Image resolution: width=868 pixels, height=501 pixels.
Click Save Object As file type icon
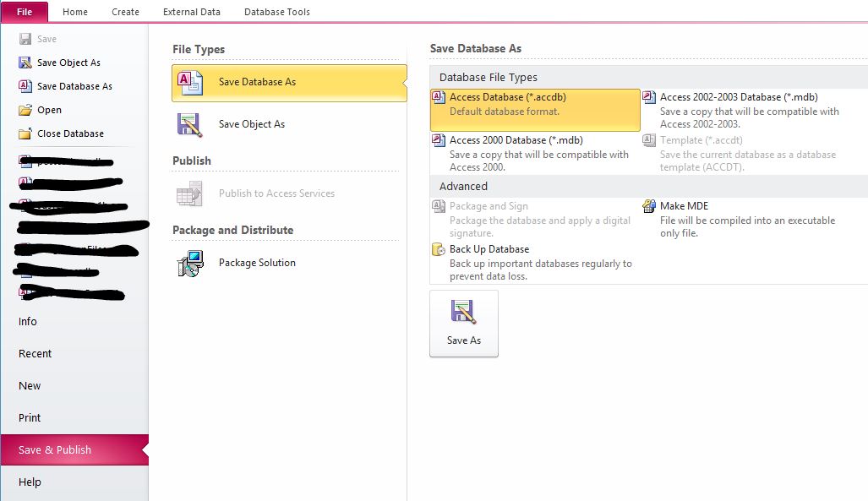[x=189, y=124]
